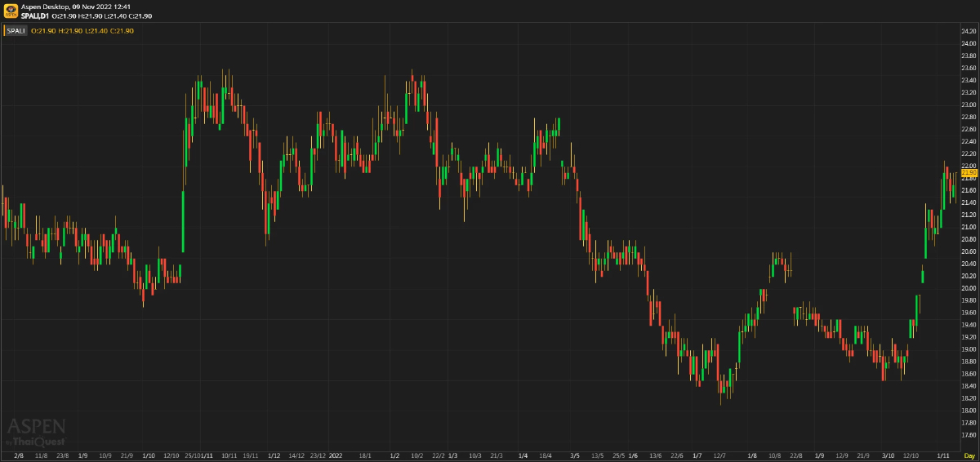Click the 23.00 price axis label
The height and width of the screenshot is (462, 980).
pos(969,104)
